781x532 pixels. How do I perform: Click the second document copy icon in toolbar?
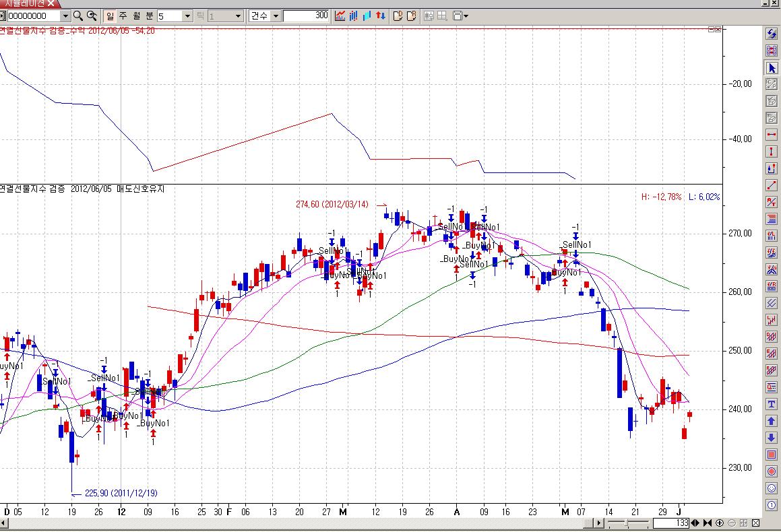tap(412, 16)
